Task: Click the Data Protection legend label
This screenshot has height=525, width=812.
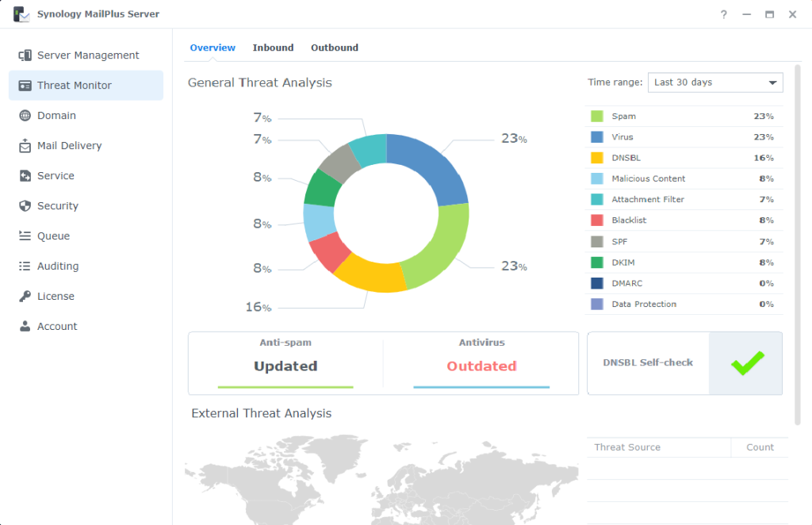Action: tap(644, 304)
